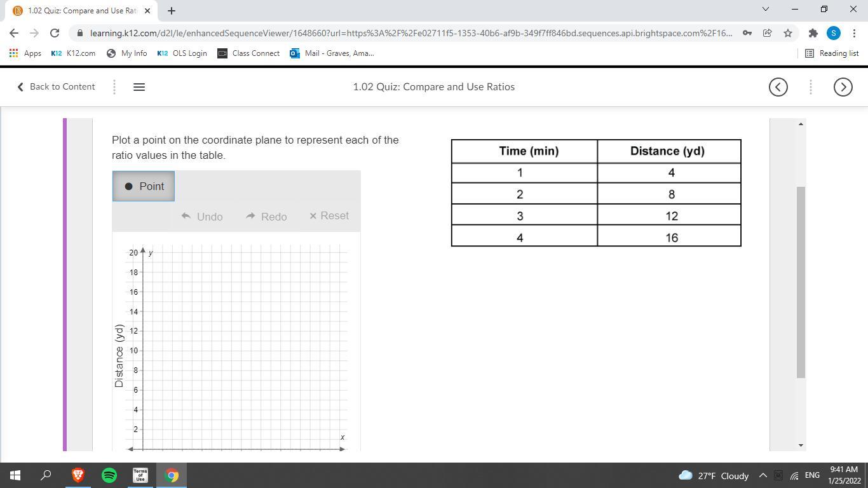
Task: Open options dots between navigation arrows
Action: coord(811,87)
